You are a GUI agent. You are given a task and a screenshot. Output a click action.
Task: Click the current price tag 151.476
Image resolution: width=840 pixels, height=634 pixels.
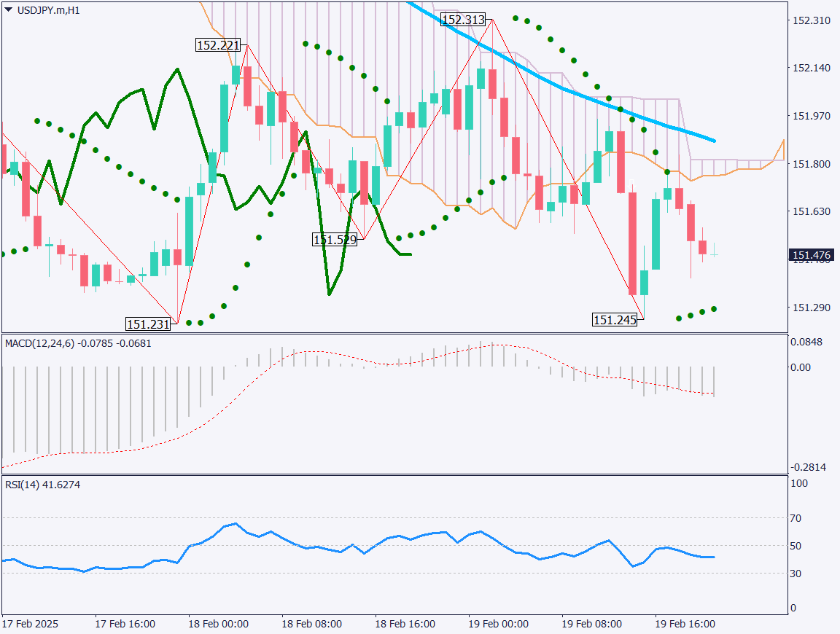point(812,255)
